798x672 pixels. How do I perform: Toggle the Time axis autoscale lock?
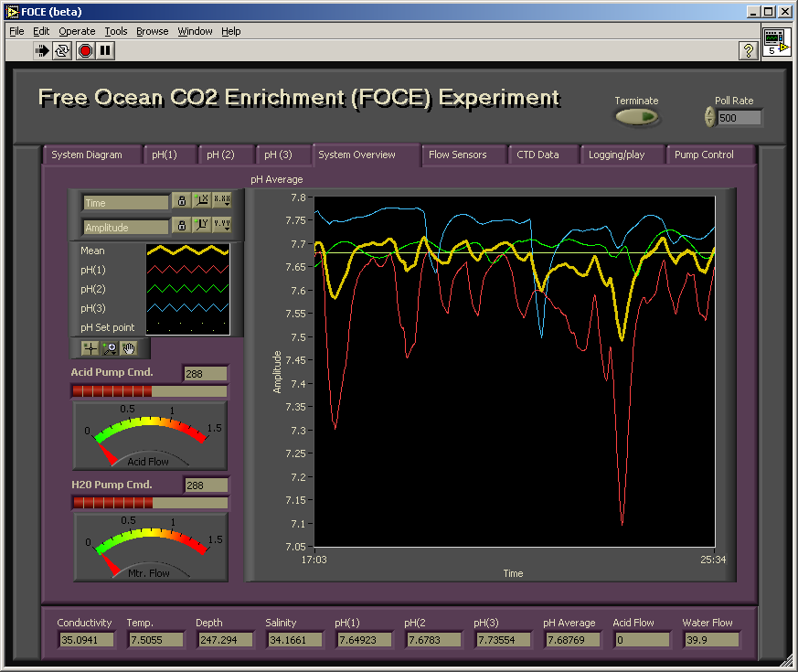coord(181,200)
